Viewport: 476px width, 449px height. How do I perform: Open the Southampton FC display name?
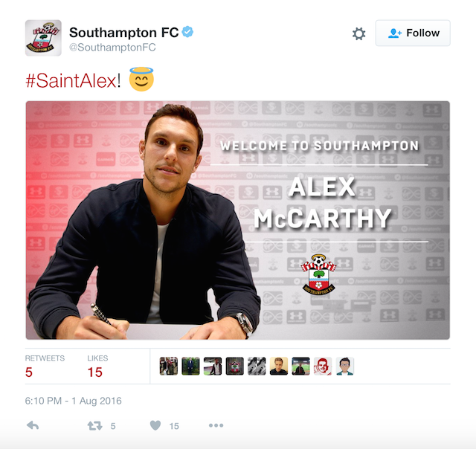(x=124, y=33)
